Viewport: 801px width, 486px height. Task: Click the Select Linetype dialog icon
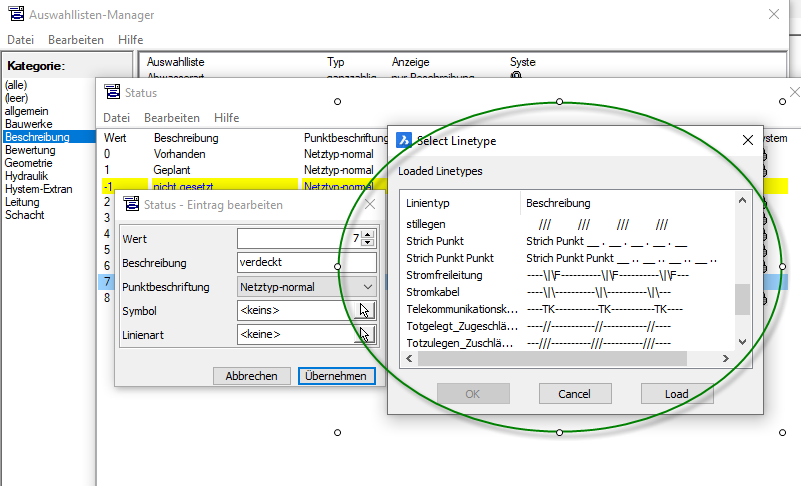pyautogui.click(x=404, y=141)
